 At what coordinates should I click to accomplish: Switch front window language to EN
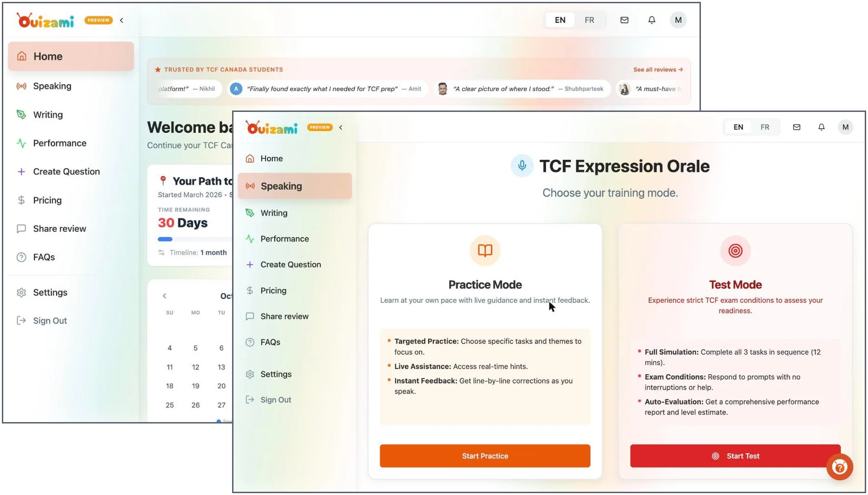coord(738,127)
